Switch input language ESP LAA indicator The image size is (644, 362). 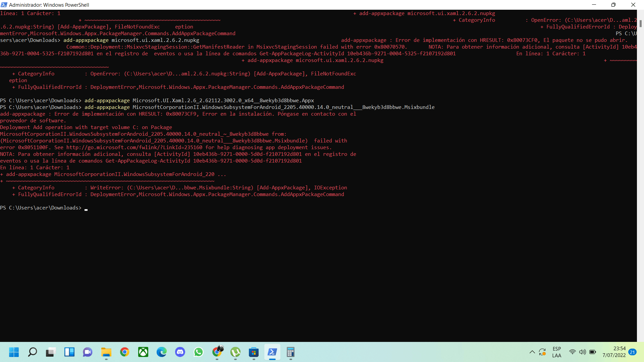click(x=557, y=352)
